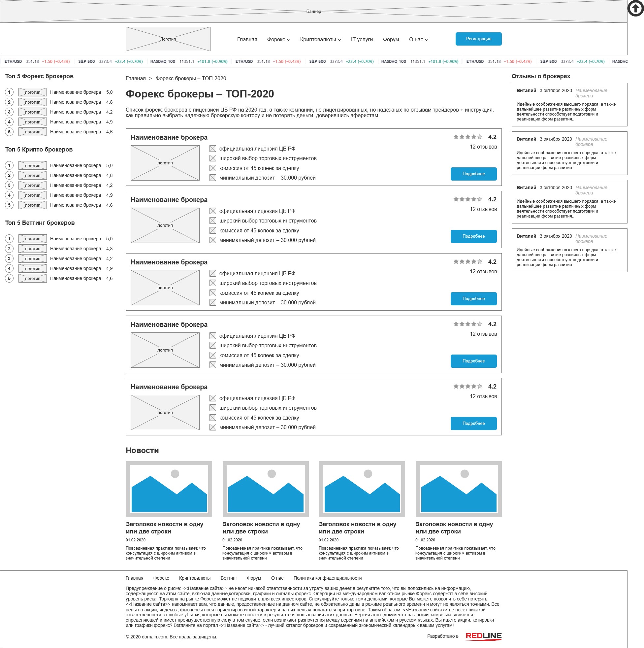This screenshot has height=648, width=644.
Task: Click number 3 circle in Топ 5 Крипто
Action: 9,185
